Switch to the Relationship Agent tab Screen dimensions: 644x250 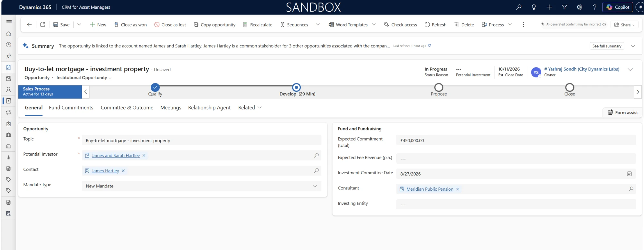(209, 108)
